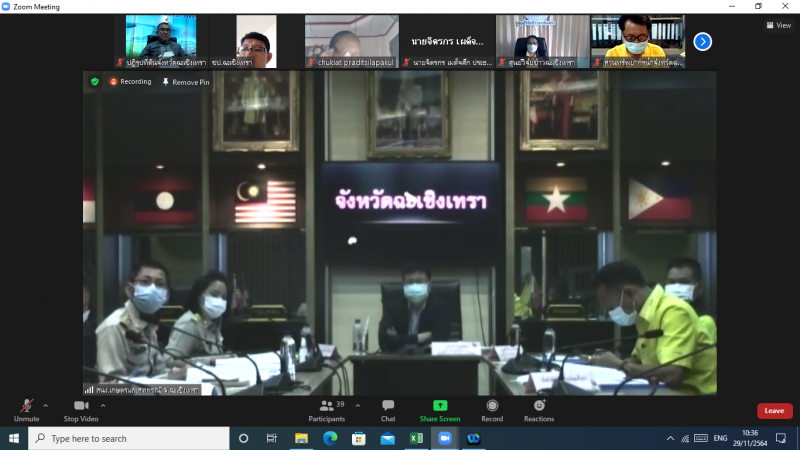Screen dimensions: 800x450
Task: Leave the meeting
Action: point(774,411)
